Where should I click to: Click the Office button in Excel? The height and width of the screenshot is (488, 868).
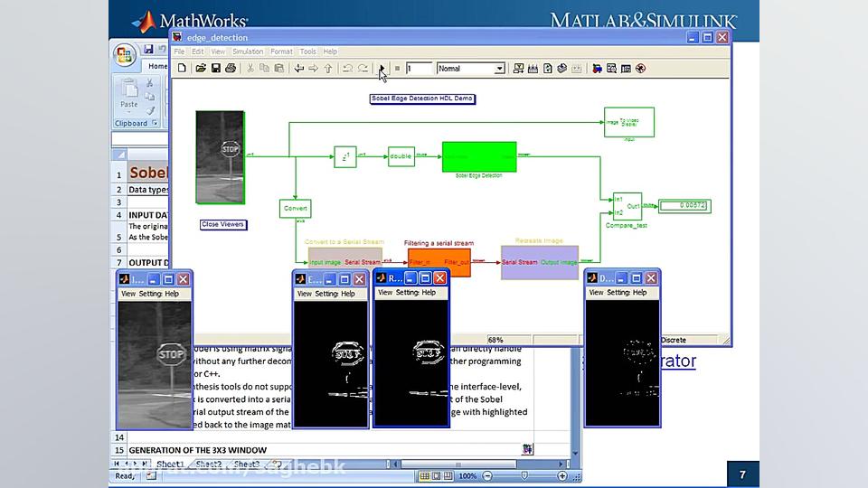125,55
